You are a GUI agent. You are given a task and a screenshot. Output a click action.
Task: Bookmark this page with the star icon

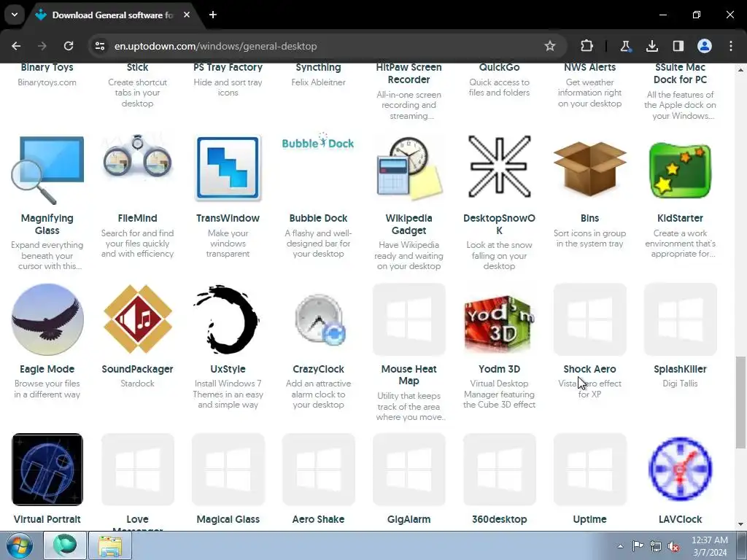tap(550, 46)
